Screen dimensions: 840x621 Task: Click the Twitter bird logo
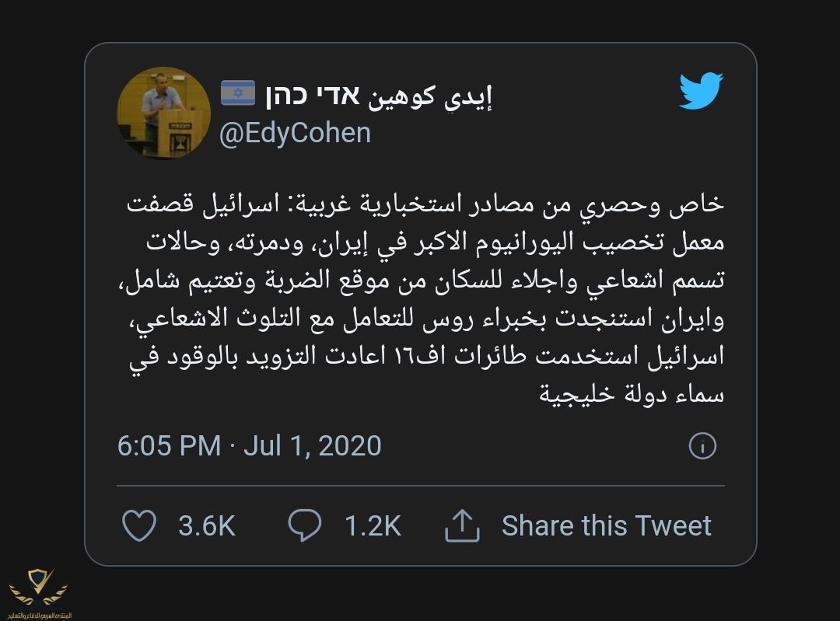pos(701,90)
